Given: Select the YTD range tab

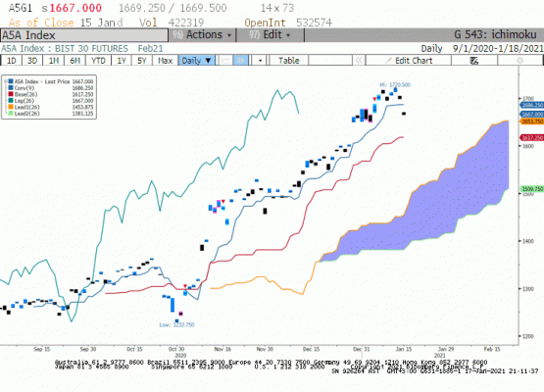Looking at the screenshot, I should [x=98, y=61].
